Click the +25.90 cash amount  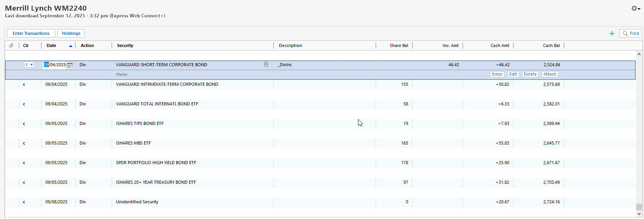coord(502,163)
